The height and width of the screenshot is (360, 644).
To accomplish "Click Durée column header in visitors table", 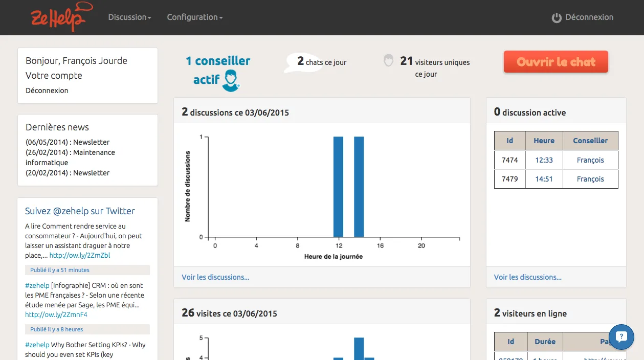I will click(x=545, y=342).
